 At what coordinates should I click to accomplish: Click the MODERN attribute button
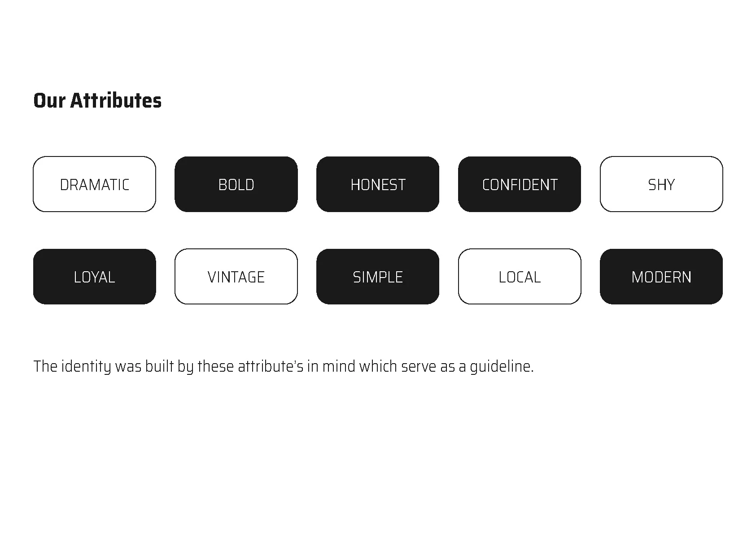tap(661, 277)
